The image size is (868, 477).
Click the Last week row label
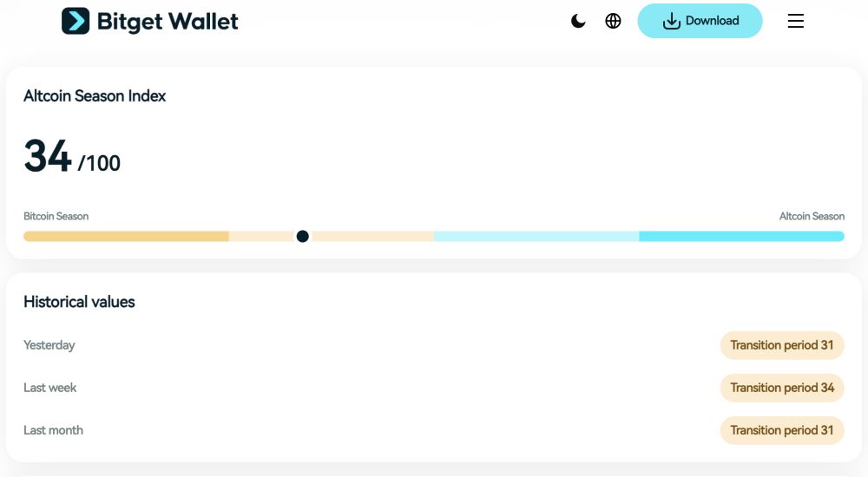click(x=49, y=388)
